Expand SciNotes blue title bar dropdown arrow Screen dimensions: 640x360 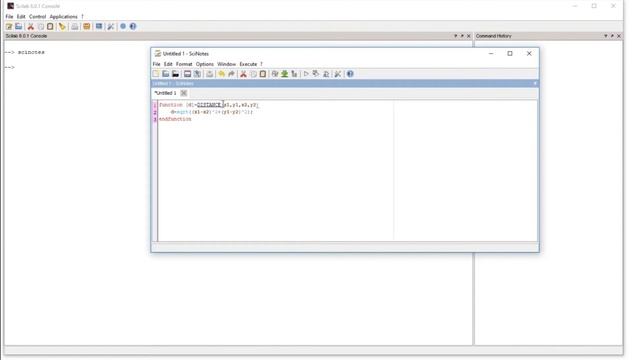click(535, 83)
